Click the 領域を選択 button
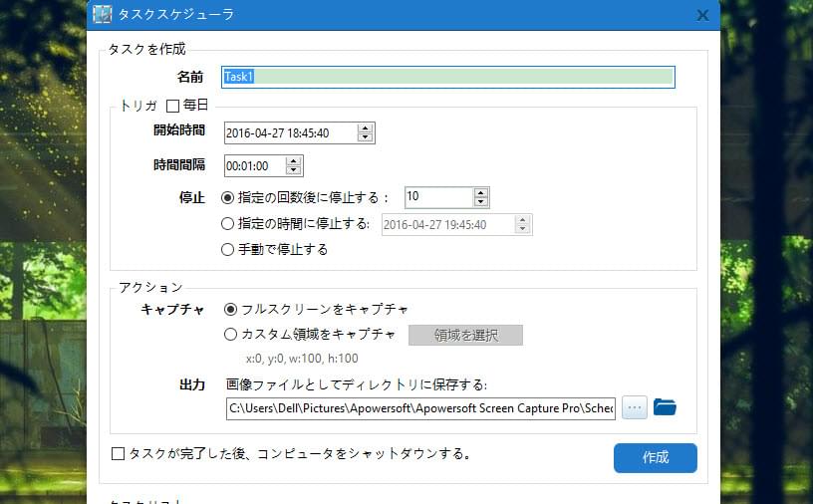 pos(465,335)
